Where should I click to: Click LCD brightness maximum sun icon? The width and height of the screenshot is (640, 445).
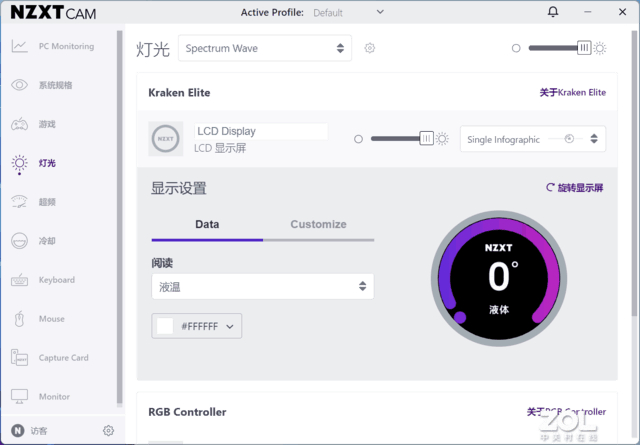442,139
